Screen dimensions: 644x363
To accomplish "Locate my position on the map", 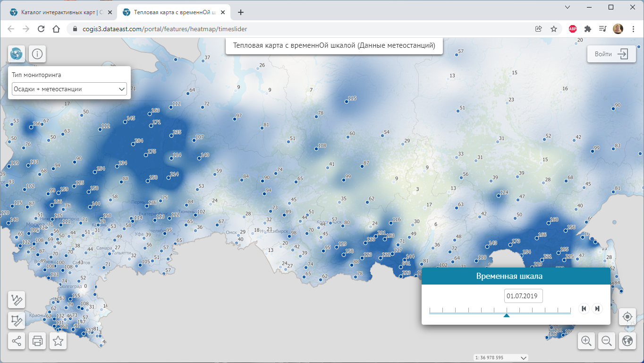I will tap(627, 317).
